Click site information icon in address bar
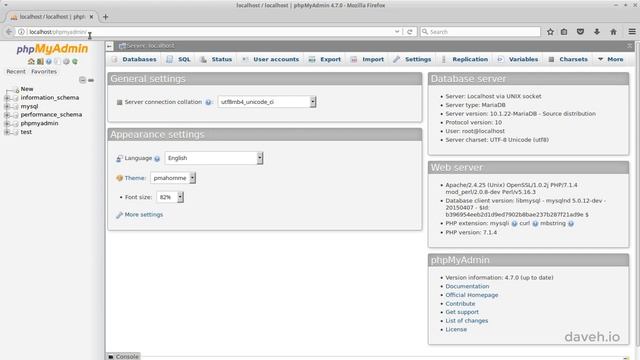The image size is (640, 360). (x=21, y=32)
